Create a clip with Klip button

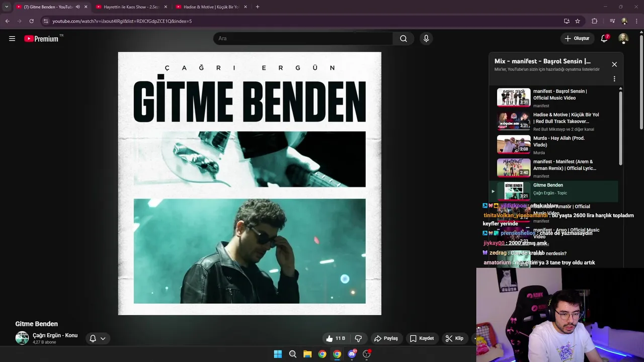coord(454,338)
